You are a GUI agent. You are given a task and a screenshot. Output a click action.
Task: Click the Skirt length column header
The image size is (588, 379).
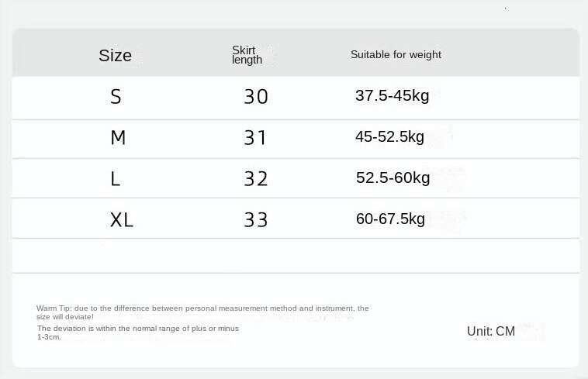tap(247, 55)
